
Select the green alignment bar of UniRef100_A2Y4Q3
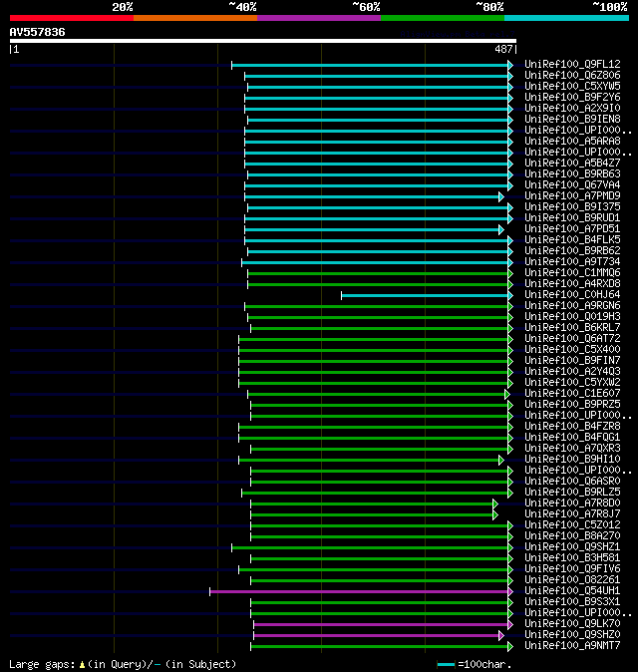374,373
